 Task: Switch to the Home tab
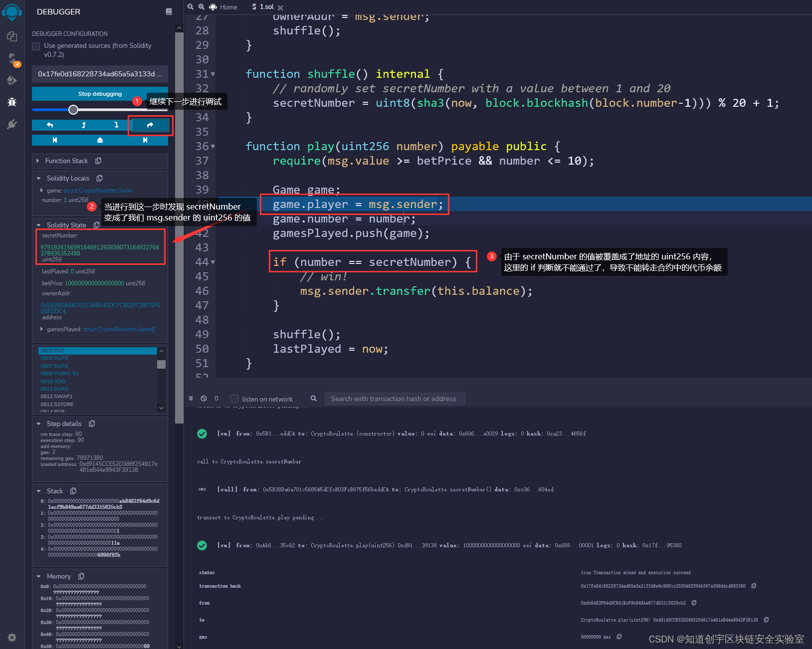tap(223, 7)
